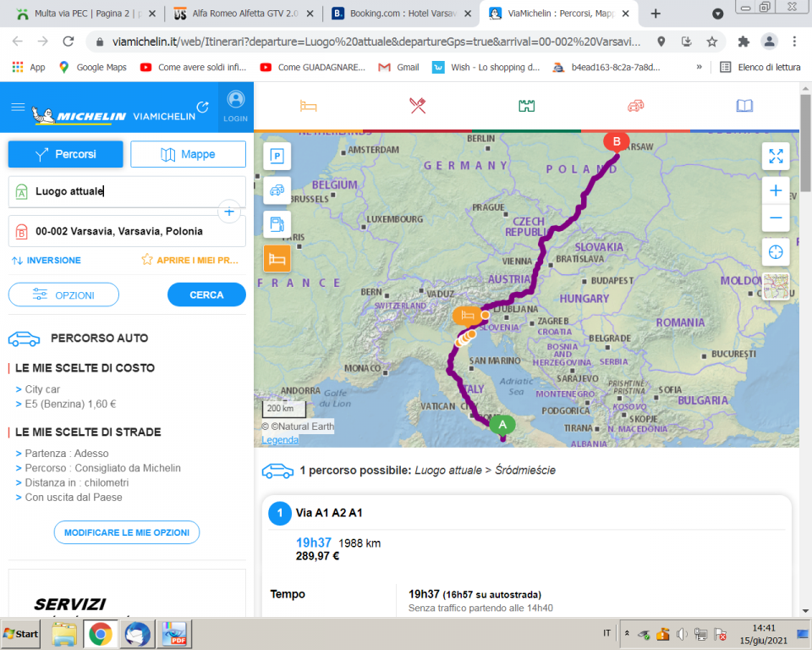
Task: Expand map to fullscreen view
Action: coord(776,156)
